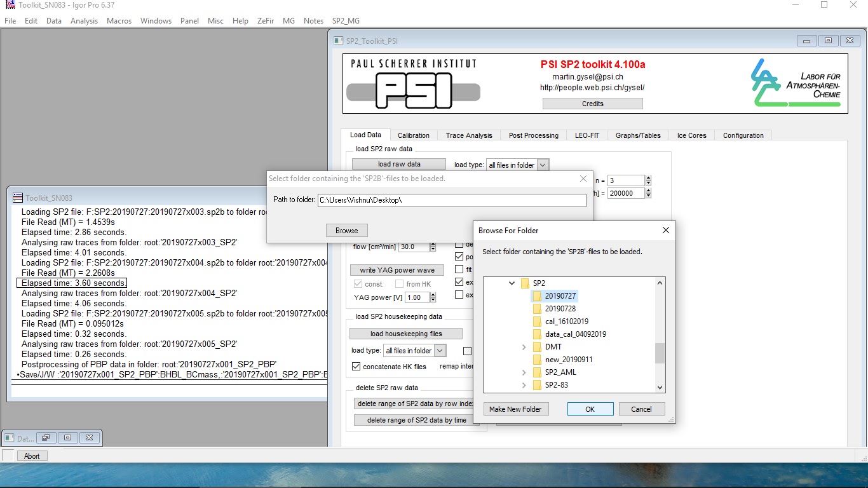Image resolution: width=868 pixels, height=488 pixels.
Task: Select the 20190727 folder icon in tree
Action: pyautogui.click(x=537, y=296)
